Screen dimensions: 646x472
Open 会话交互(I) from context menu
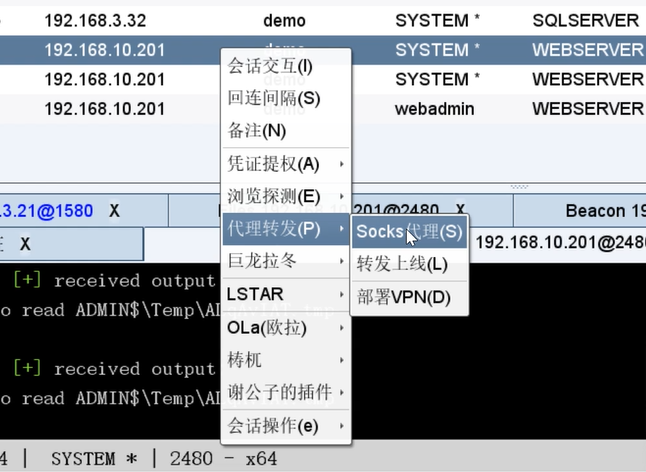pyautogui.click(x=270, y=66)
